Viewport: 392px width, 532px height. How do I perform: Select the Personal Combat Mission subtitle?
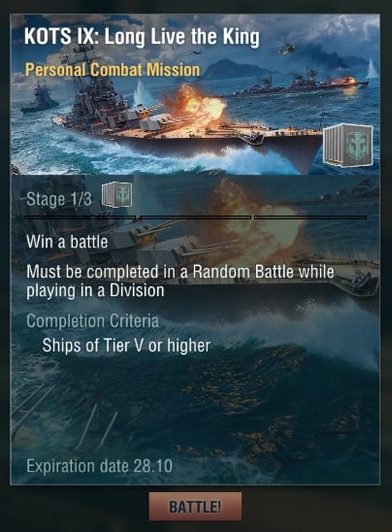pos(113,70)
